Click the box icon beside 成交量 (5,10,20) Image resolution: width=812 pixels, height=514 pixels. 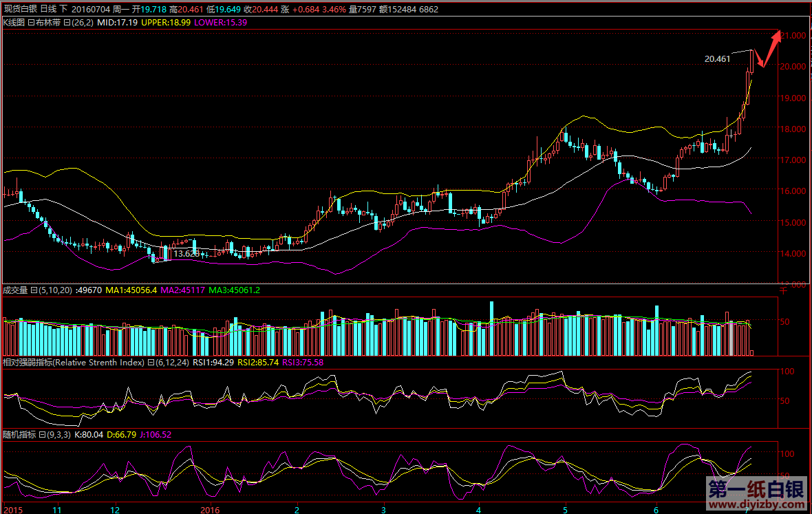[x=34, y=290]
